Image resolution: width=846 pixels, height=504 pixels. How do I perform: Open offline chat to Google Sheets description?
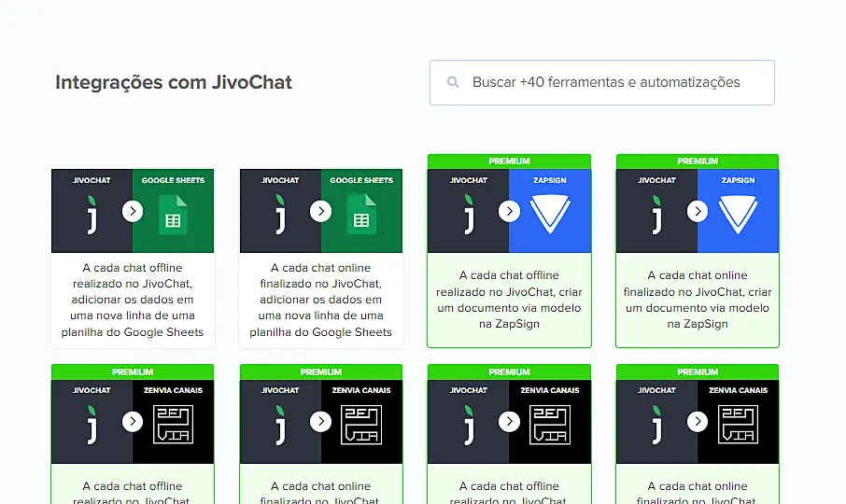(133, 300)
